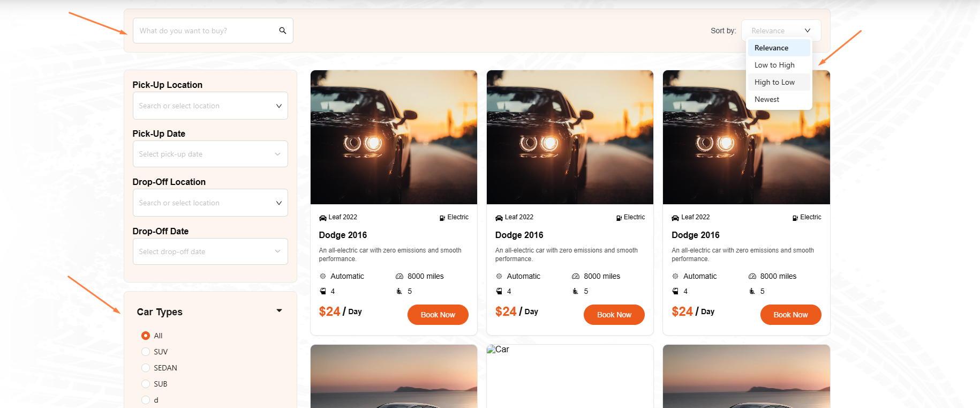The width and height of the screenshot is (980, 408).
Task: Click the car icon on first card
Action: [323, 218]
